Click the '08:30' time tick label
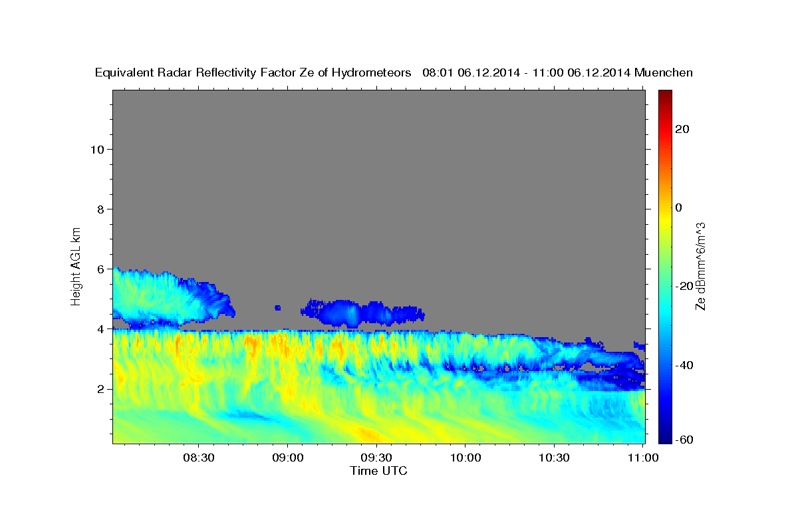The width and height of the screenshot is (798, 532). pyautogui.click(x=199, y=458)
